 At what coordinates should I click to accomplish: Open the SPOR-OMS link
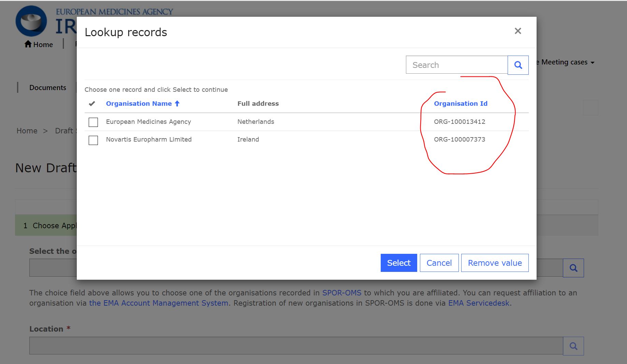(341, 293)
